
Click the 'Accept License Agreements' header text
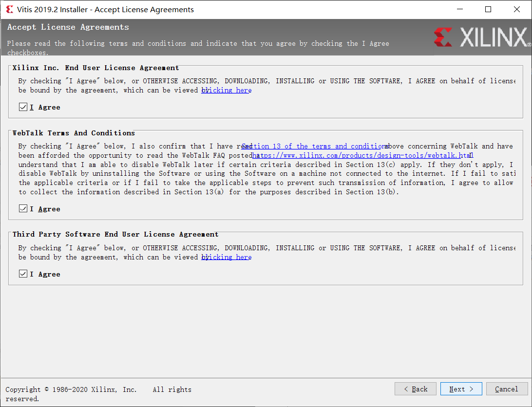[x=68, y=27]
